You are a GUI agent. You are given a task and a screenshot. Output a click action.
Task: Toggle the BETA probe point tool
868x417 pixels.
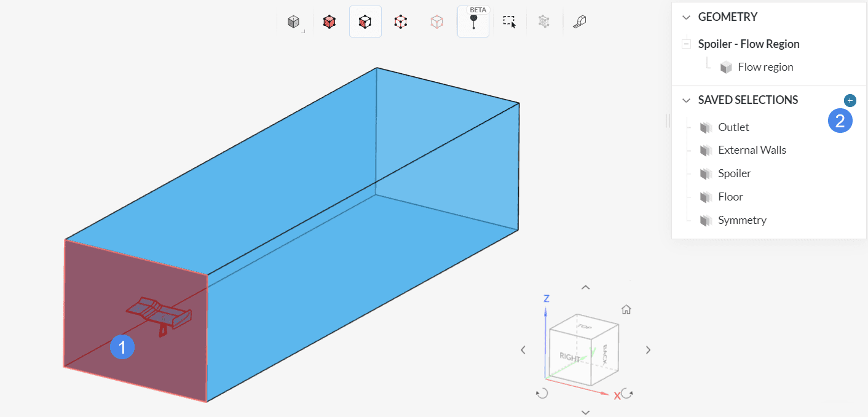coord(473,22)
